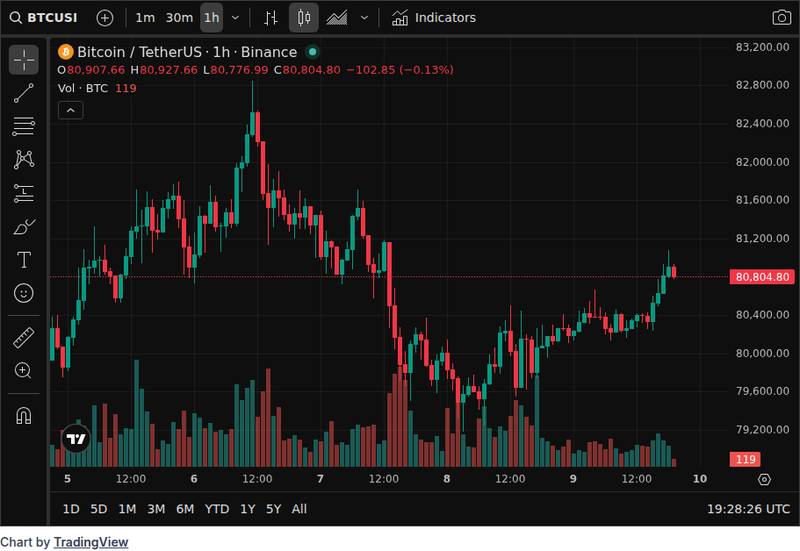
Task: Click the Bitcoin coin logo icon
Action: (65, 52)
